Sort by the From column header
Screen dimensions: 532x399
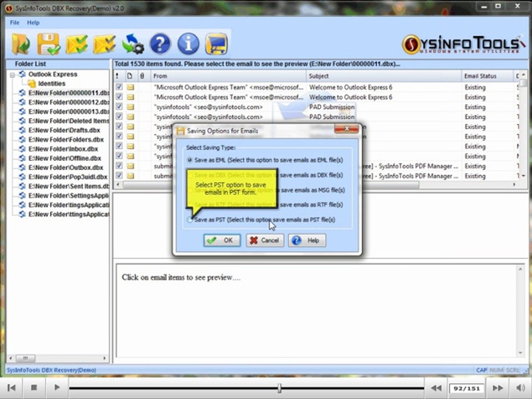point(228,76)
